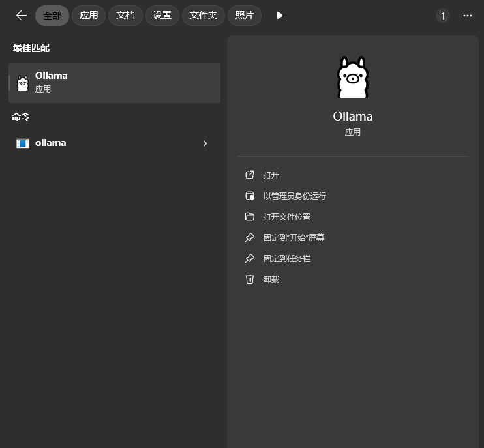Choose 打开文件位置

(x=287, y=217)
